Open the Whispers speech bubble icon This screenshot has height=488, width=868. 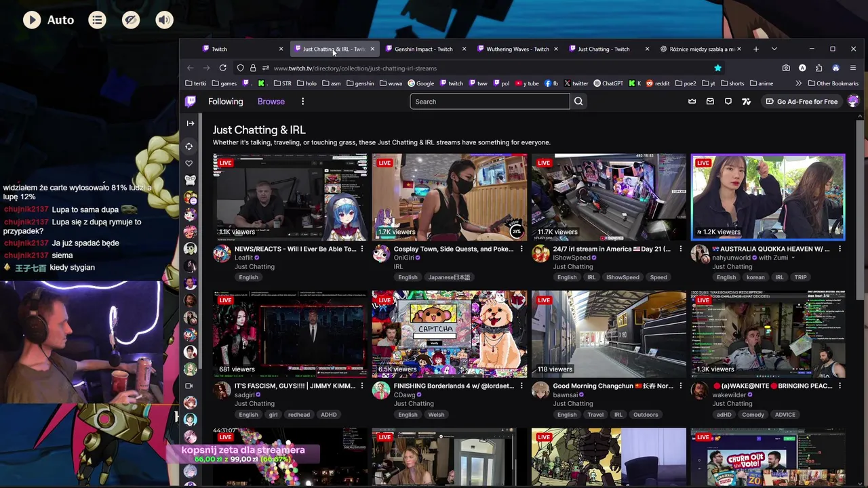[x=728, y=102]
